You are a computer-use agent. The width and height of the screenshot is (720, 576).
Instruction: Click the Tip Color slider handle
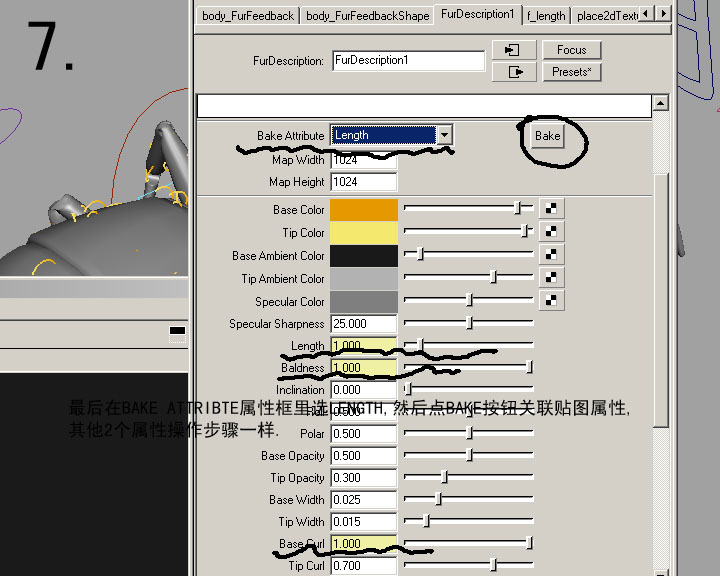click(x=524, y=231)
